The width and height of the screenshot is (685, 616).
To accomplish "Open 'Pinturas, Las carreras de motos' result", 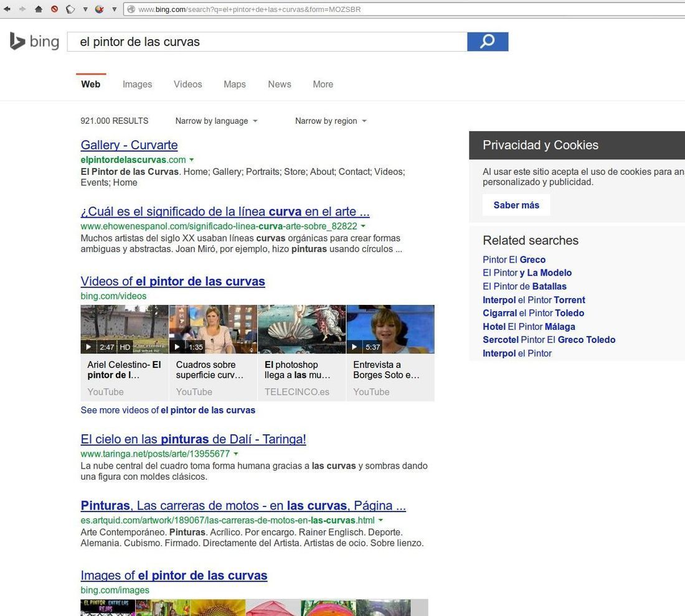I will point(243,505).
